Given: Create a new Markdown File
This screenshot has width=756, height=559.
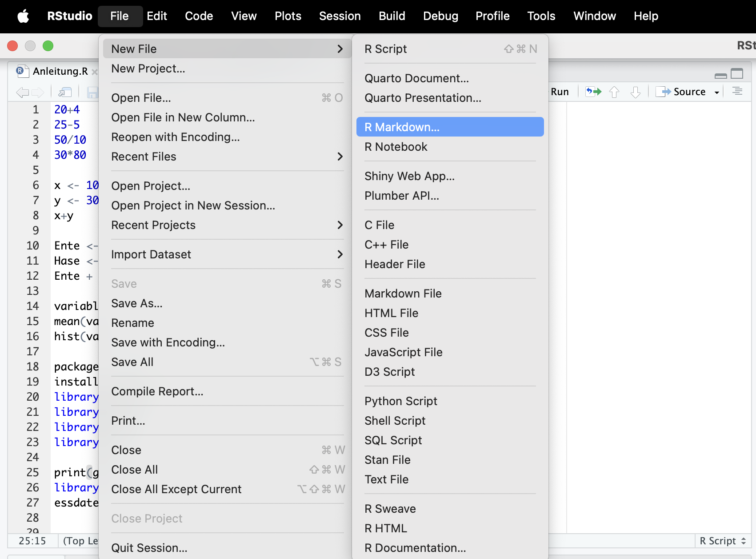Looking at the screenshot, I should click(450, 294).
